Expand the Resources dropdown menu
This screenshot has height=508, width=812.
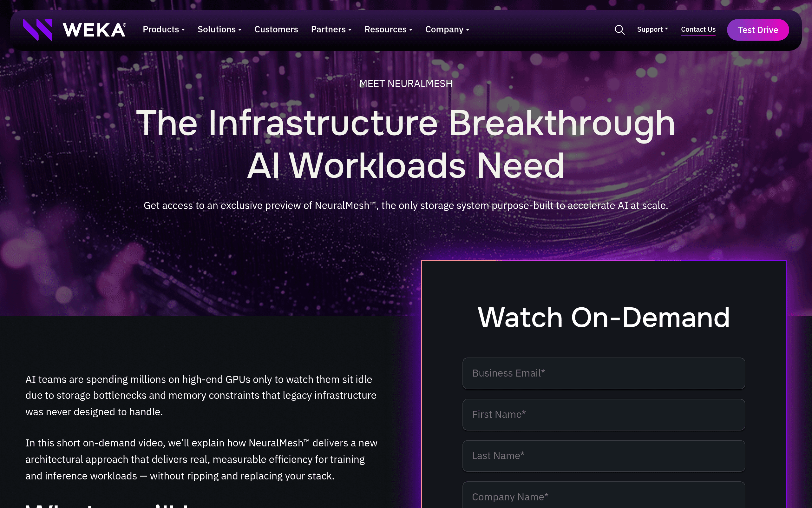tap(388, 30)
